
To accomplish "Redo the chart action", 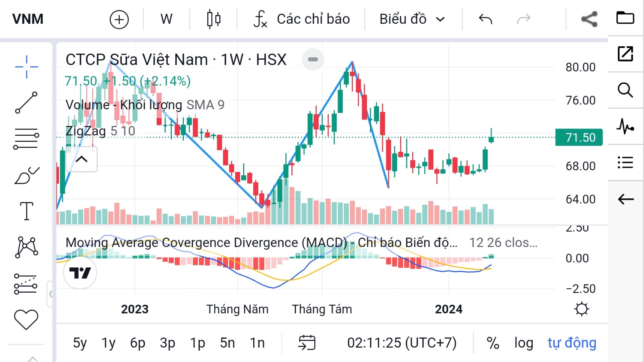I will point(524,19).
